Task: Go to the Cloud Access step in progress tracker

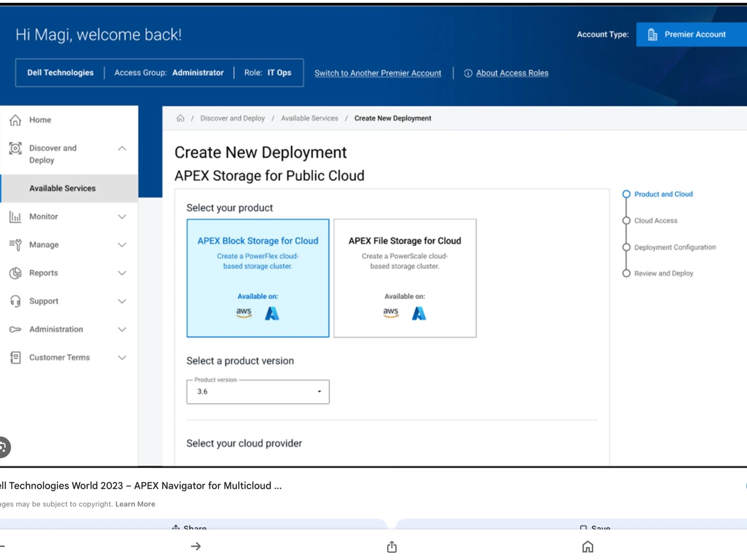Action: (x=655, y=220)
